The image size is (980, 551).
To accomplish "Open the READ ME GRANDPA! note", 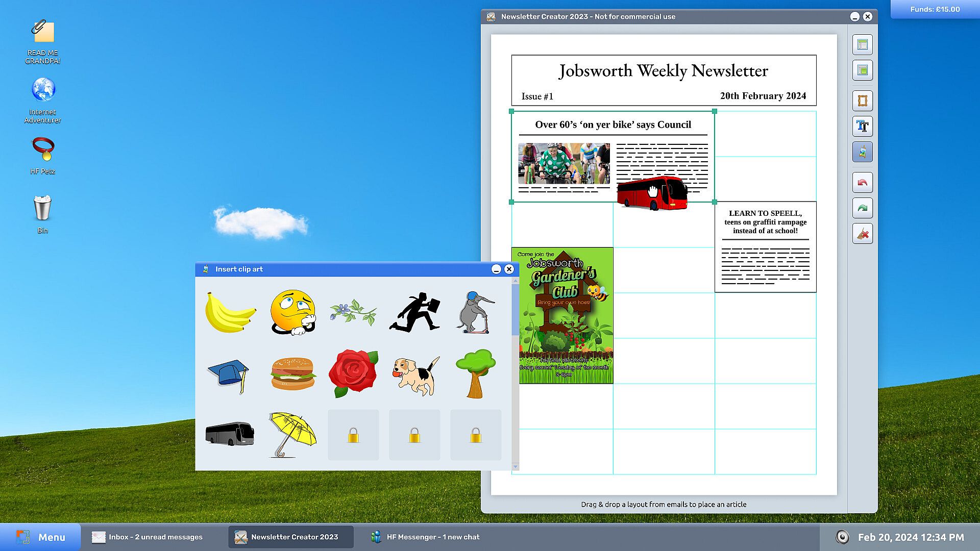I will 43,42.
